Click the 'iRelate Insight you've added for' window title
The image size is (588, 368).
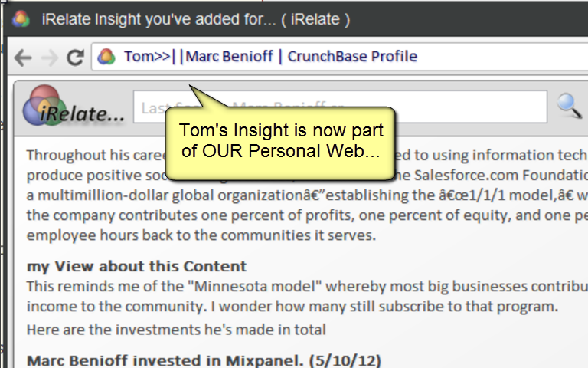click(x=196, y=19)
